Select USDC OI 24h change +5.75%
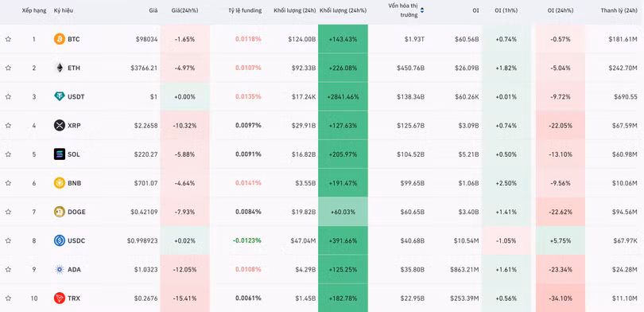This screenshot has height=312, width=644. [x=561, y=241]
